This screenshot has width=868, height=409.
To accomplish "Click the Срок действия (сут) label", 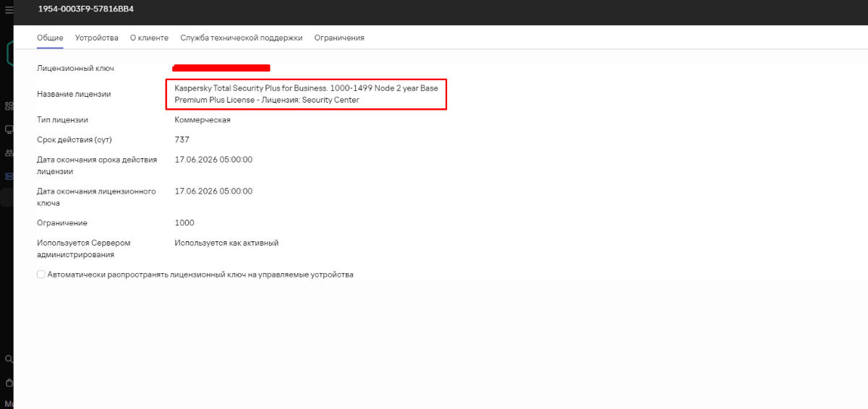I will click(75, 139).
